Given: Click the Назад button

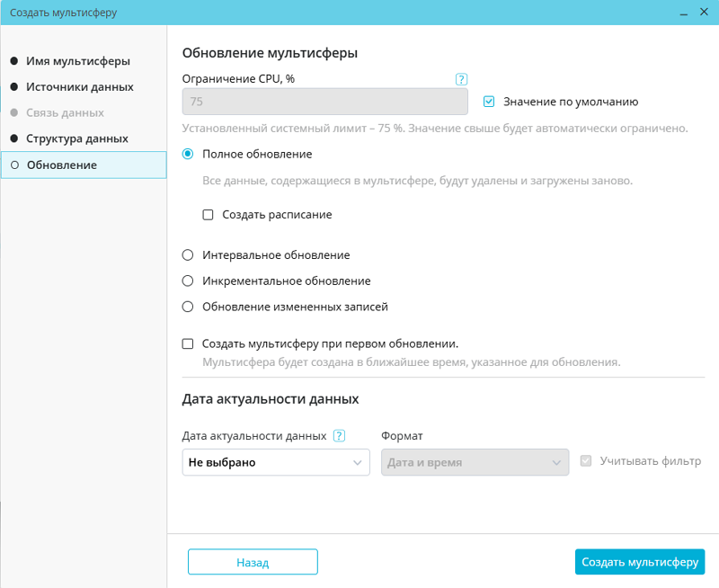Looking at the screenshot, I should pyautogui.click(x=253, y=562).
